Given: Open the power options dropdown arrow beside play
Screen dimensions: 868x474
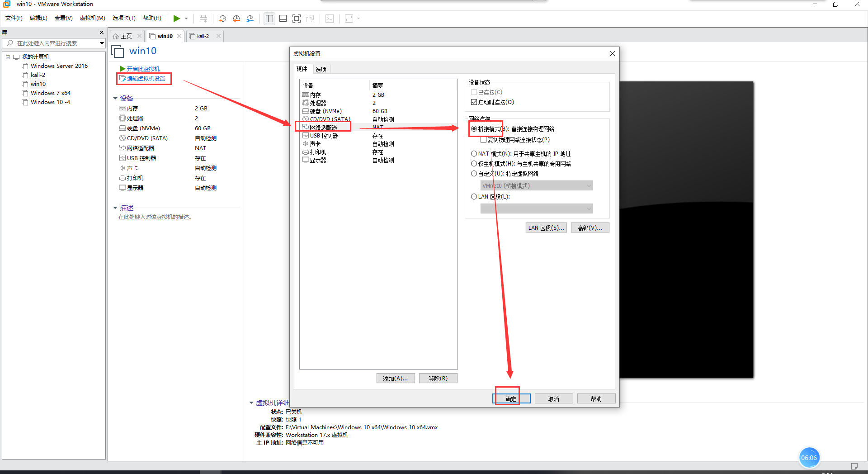Looking at the screenshot, I should [x=186, y=19].
